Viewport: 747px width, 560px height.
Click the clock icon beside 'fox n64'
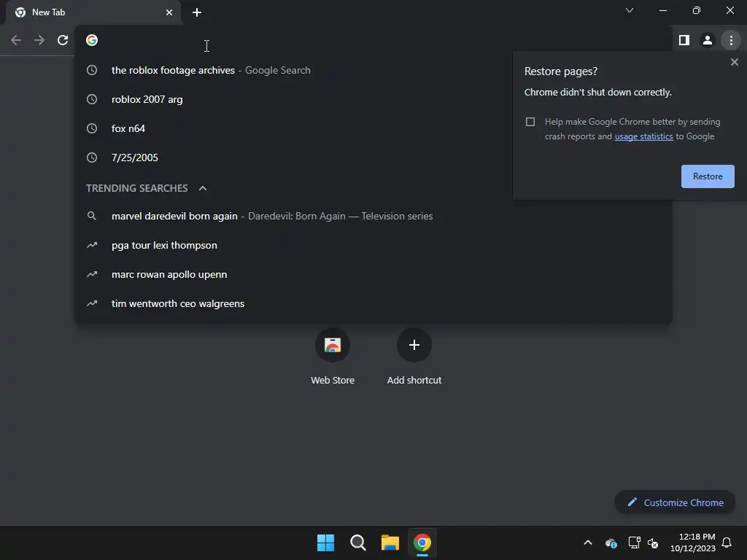click(92, 128)
